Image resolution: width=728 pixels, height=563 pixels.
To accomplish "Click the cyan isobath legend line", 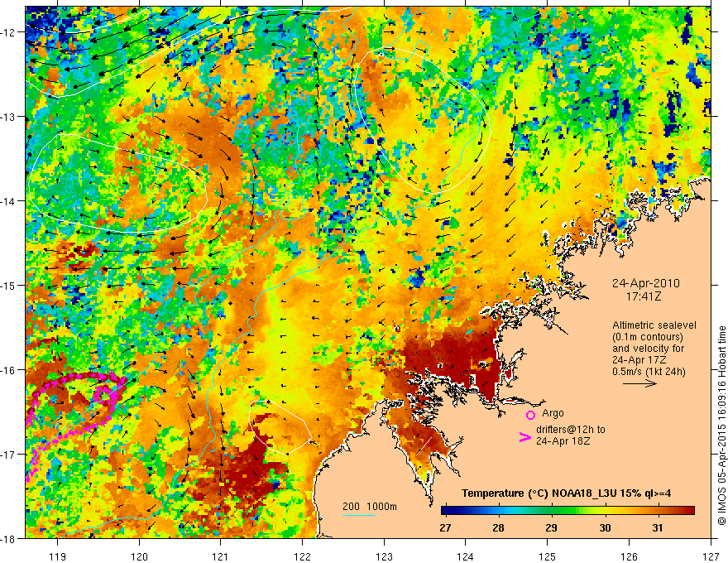I will (x=359, y=515).
